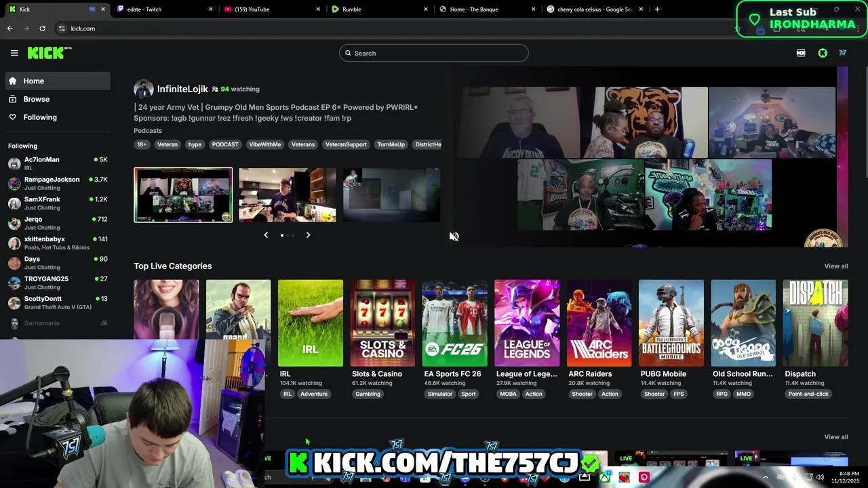Open RampageJackson followed channel

tap(58, 183)
